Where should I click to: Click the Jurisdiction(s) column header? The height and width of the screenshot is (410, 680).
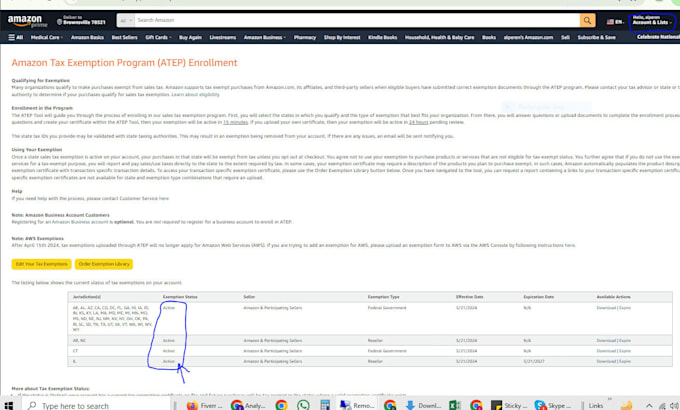pyautogui.click(x=87, y=297)
